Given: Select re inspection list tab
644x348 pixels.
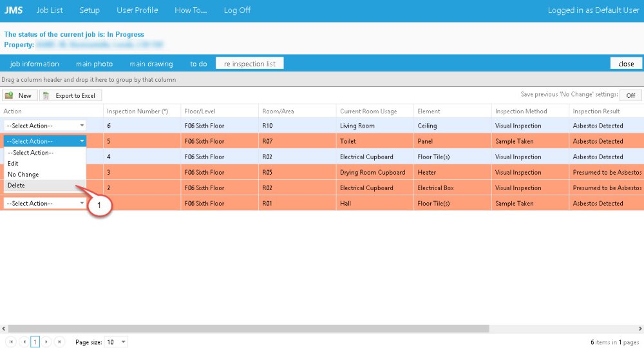Looking at the screenshot, I should pos(250,63).
